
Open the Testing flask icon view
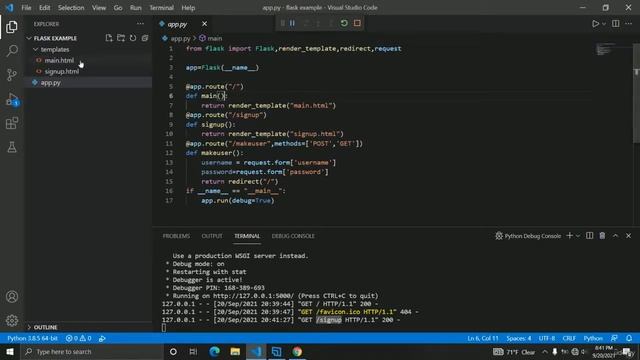click(x=12, y=147)
